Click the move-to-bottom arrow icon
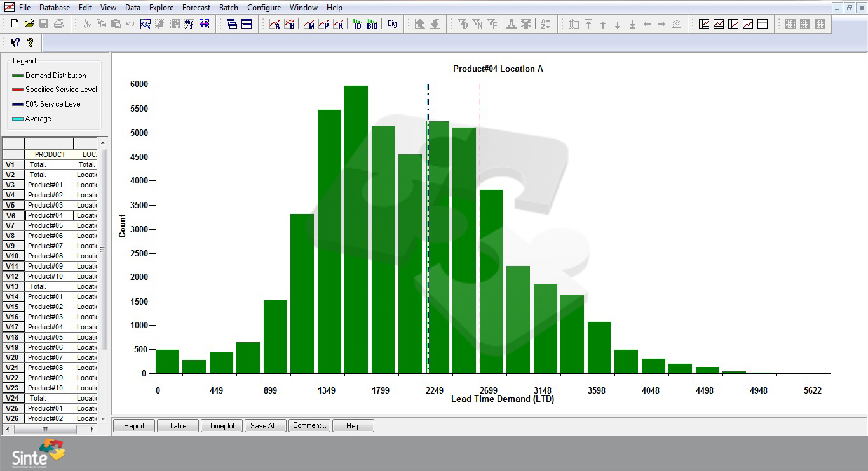The image size is (868, 471). 632,24
